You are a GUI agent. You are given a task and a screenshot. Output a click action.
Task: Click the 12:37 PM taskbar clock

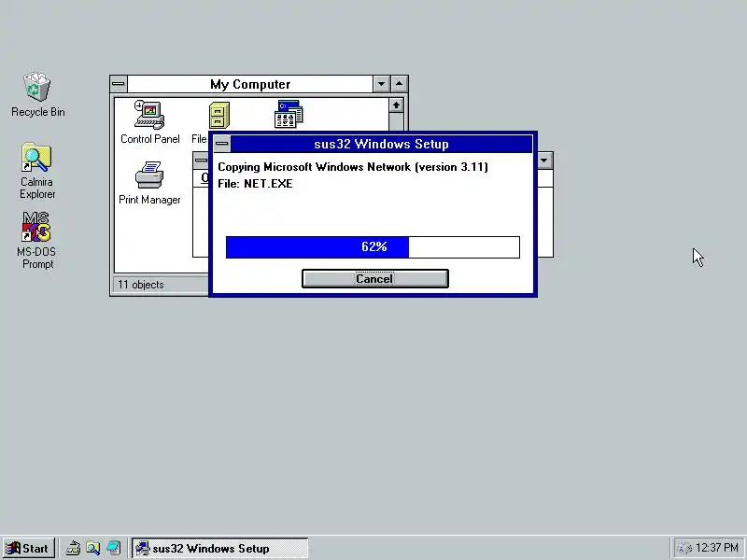tap(716, 548)
